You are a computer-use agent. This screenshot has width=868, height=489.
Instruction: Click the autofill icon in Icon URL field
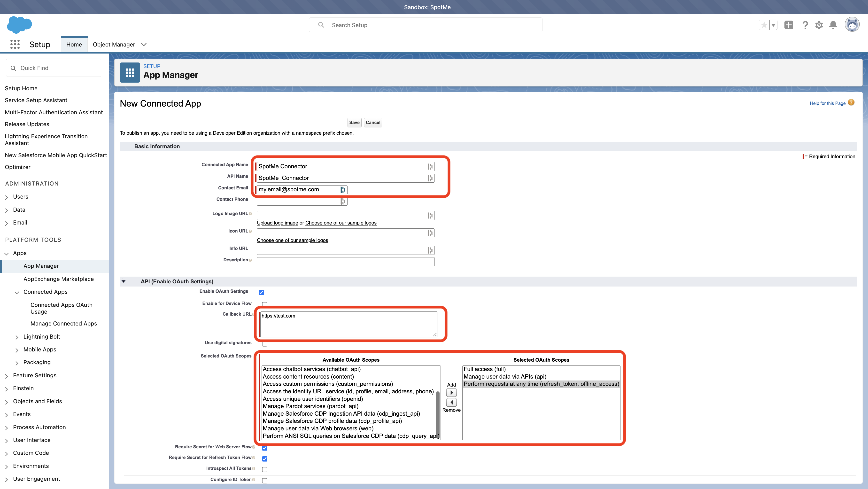pyautogui.click(x=430, y=233)
